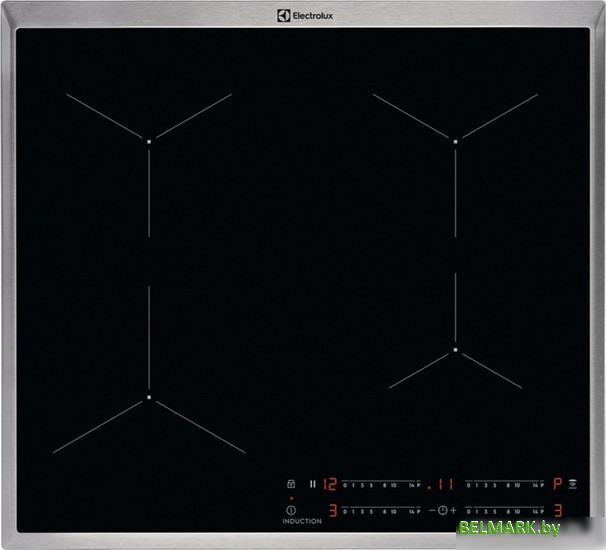Click the BELMARK.by watermark link
The image size is (606, 550).
[525, 526]
